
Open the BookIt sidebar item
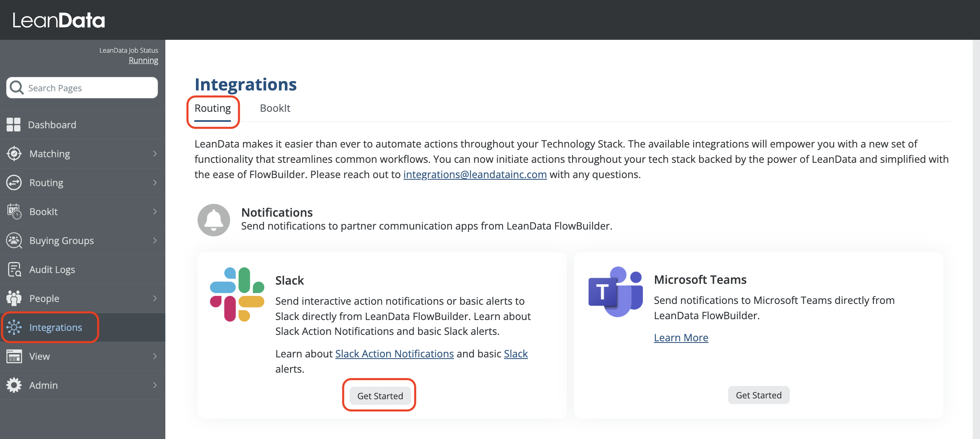tap(82, 211)
